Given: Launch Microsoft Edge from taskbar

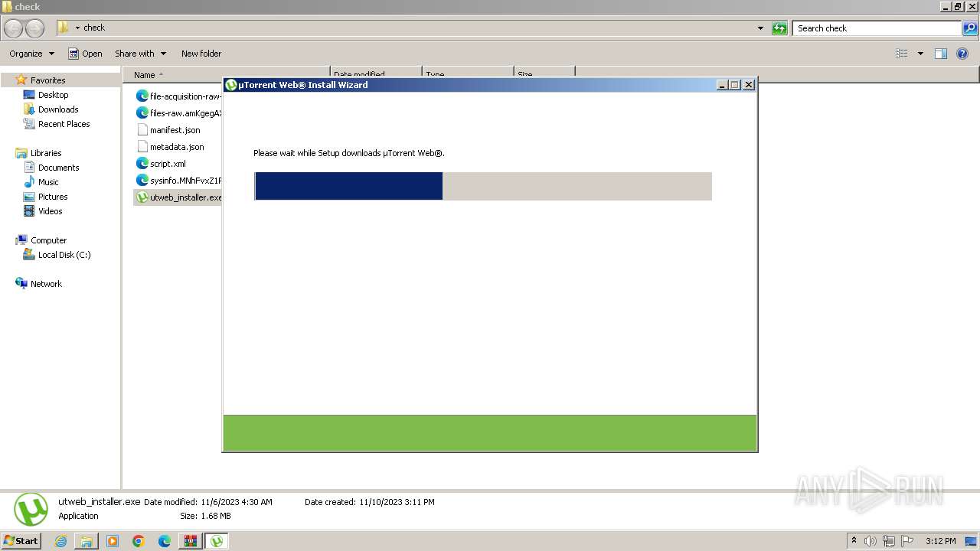Looking at the screenshot, I should pyautogui.click(x=165, y=541).
